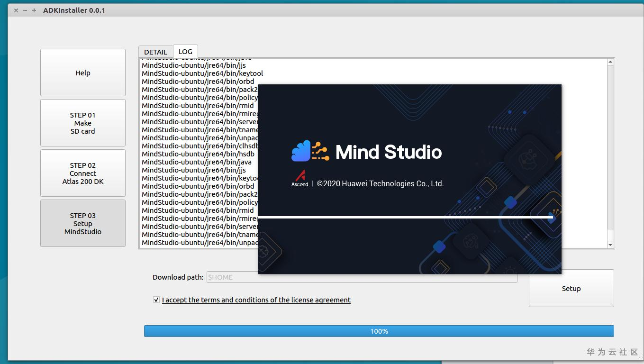The image size is (644, 364).
Task: Click log line "MindStudio-ubuntu/jre64/bin/keytool"
Action: pos(202,73)
